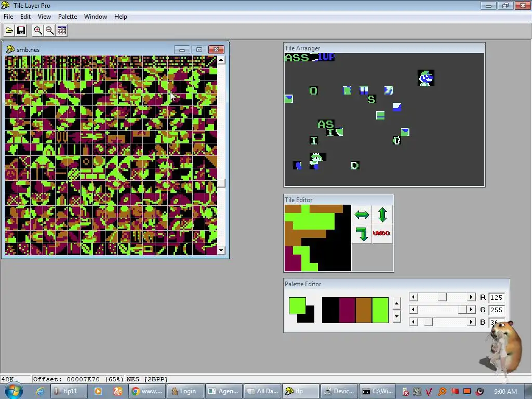
Task: Click the 1UP tiles in Tile Arranger
Action: (326, 57)
